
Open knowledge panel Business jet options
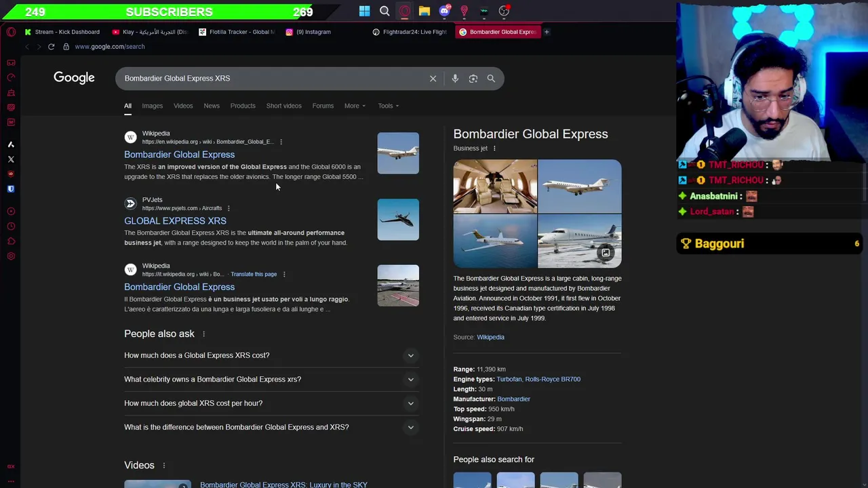tap(494, 148)
